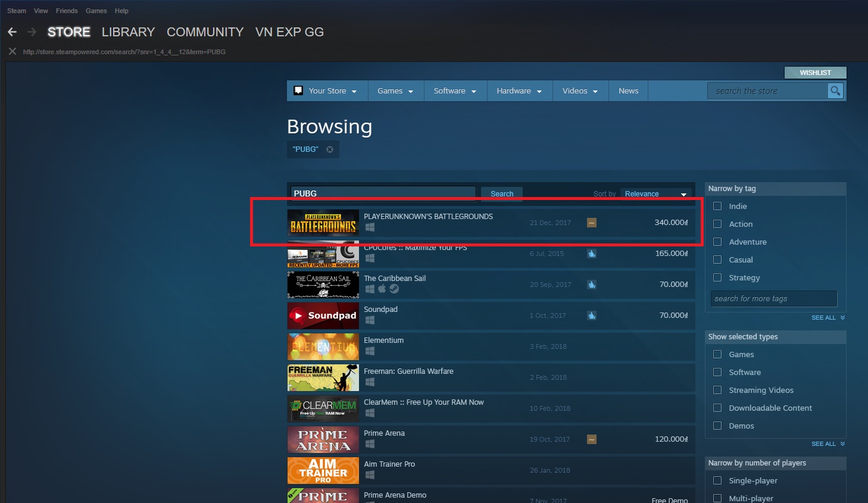Click the WISHLIST button
Screen dimensions: 868x503
815,73
